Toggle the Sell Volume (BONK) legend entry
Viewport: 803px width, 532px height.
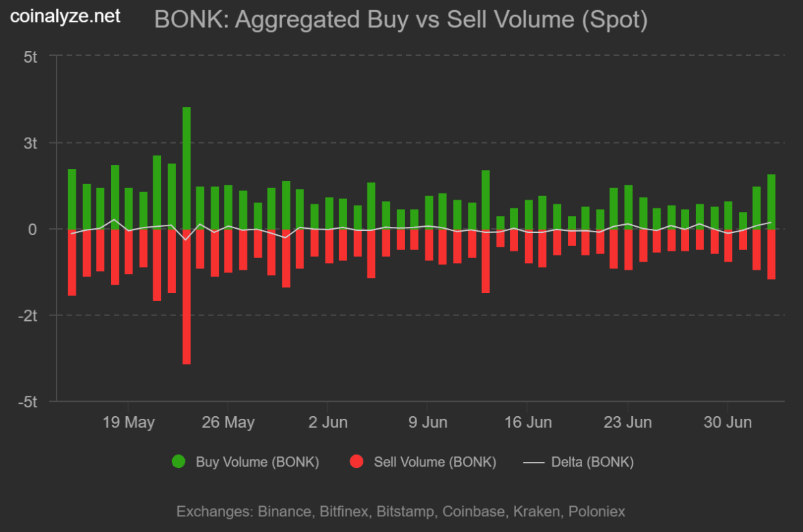click(x=423, y=462)
